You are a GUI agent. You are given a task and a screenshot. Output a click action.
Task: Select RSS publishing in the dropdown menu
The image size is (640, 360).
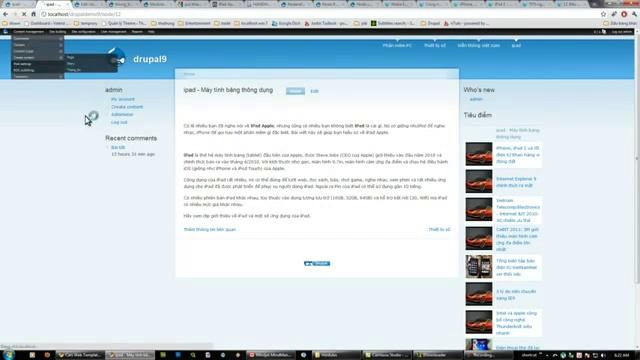(38, 70)
